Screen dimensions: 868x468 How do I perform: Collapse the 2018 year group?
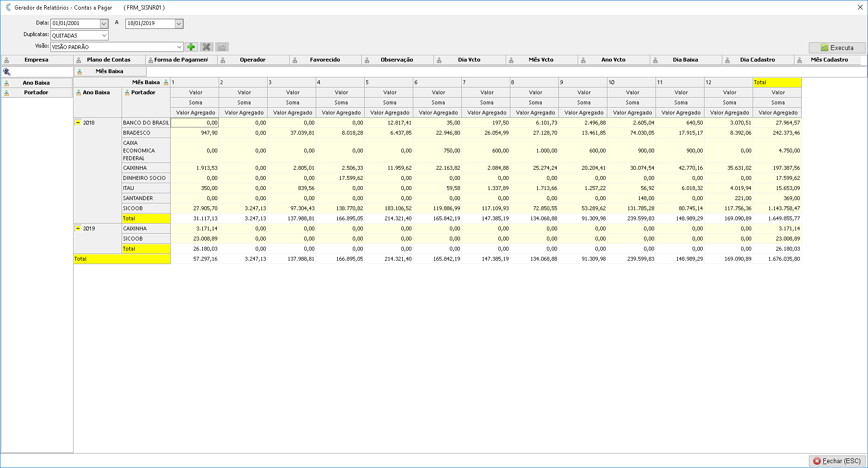tap(78, 122)
